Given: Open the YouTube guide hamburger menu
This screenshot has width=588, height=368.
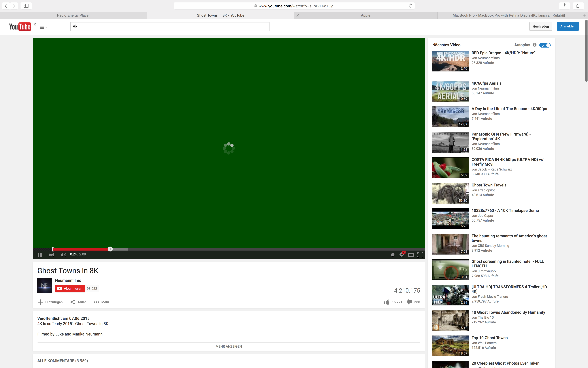Looking at the screenshot, I should tap(43, 27).
